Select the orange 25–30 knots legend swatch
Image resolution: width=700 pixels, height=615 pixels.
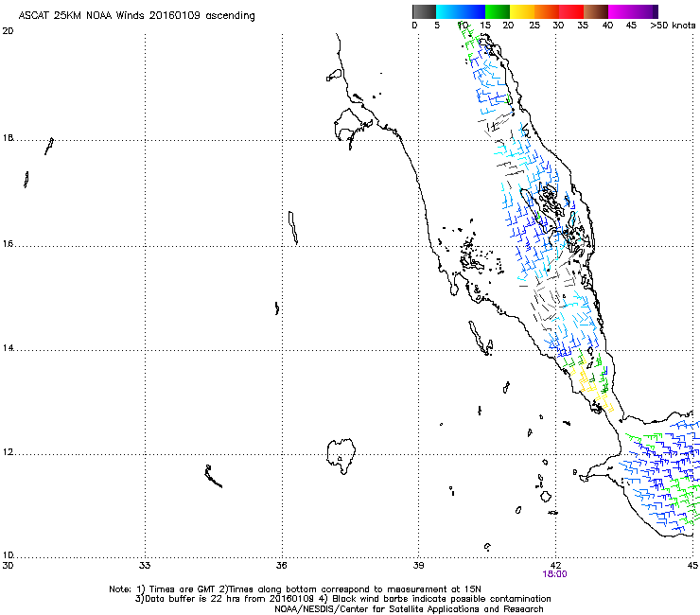click(547, 11)
